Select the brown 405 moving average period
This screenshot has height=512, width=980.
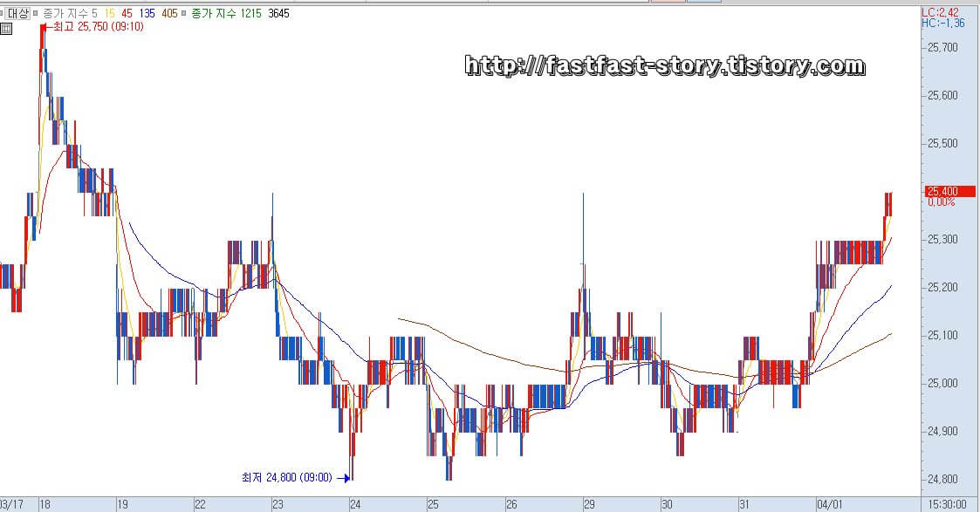(169, 13)
